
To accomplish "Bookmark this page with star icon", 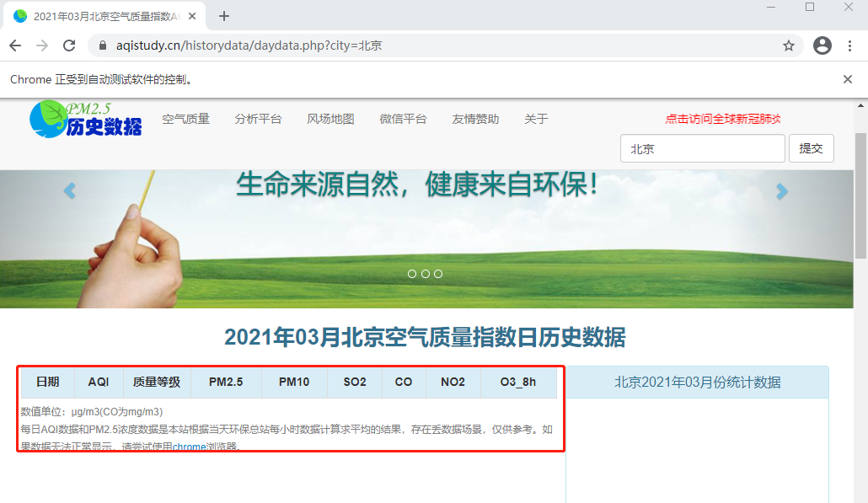I will tap(789, 45).
